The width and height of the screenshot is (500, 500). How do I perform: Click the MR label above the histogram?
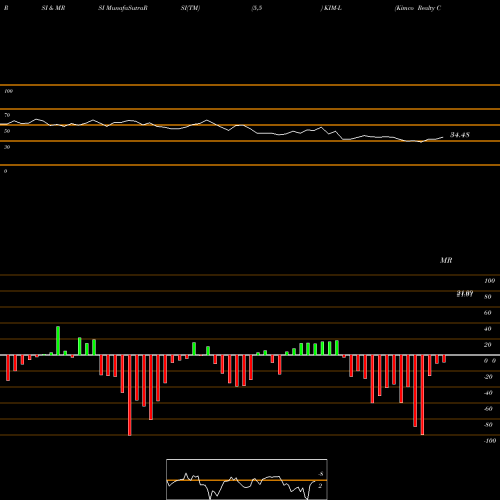(x=446, y=260)
